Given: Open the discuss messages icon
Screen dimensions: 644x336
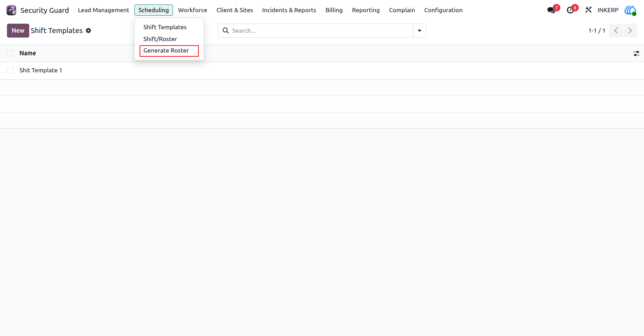Looking at the screenshot, I should point(551,10).
